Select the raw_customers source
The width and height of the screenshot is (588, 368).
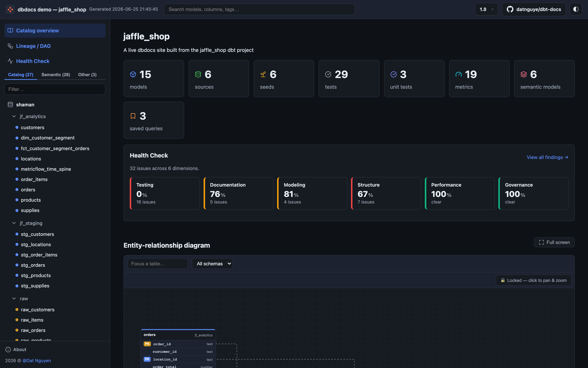point(38,310)
